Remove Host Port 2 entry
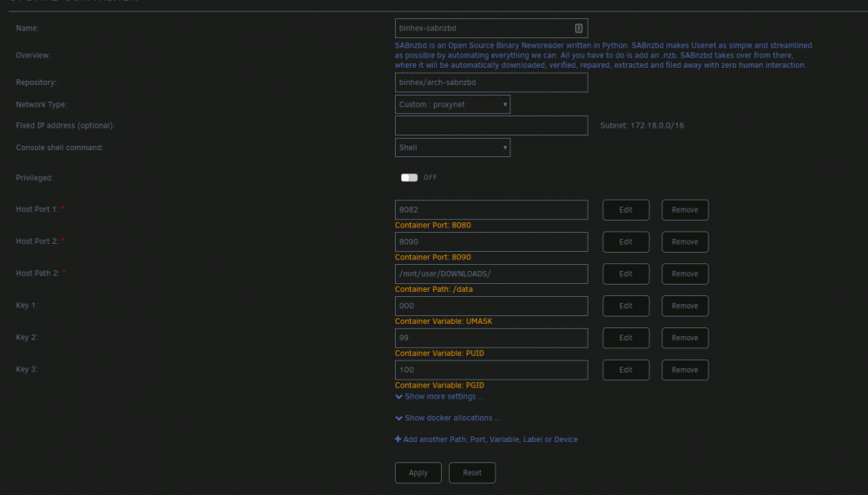The image size is (868, 495). click(x=685, y=242)
